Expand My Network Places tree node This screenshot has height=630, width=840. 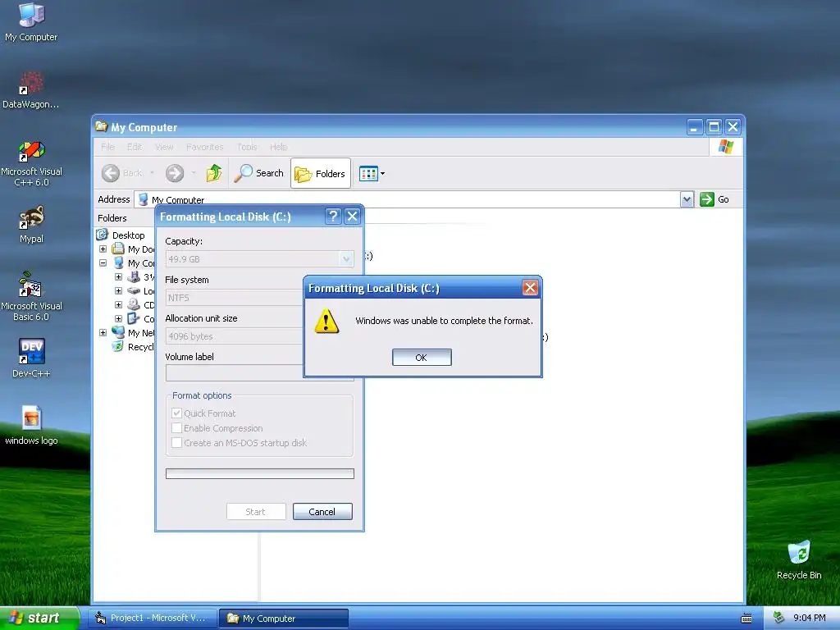tap(103, 333)
